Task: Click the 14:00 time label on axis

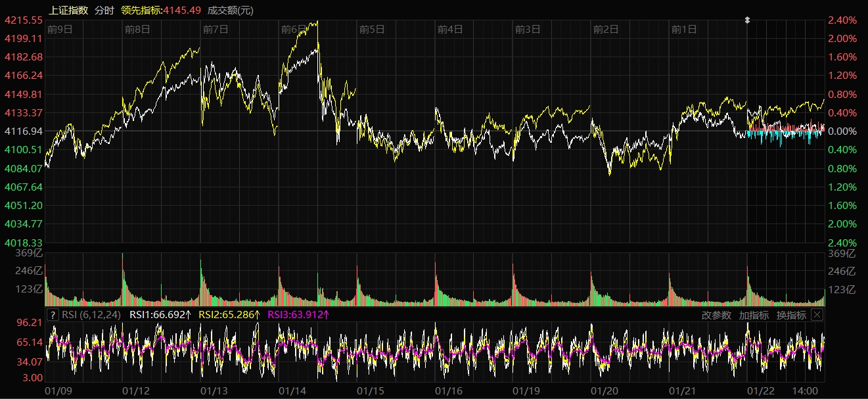Action: (x=805, y=390)
